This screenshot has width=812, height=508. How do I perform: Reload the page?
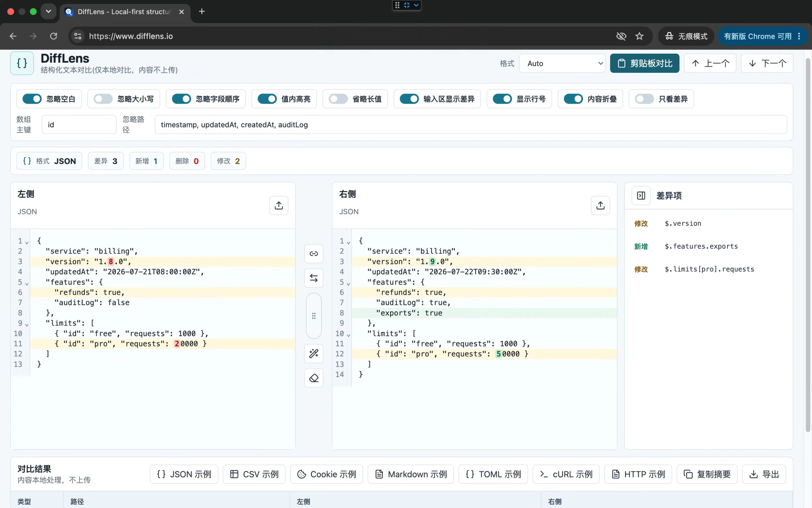click(x=53, y=36)
